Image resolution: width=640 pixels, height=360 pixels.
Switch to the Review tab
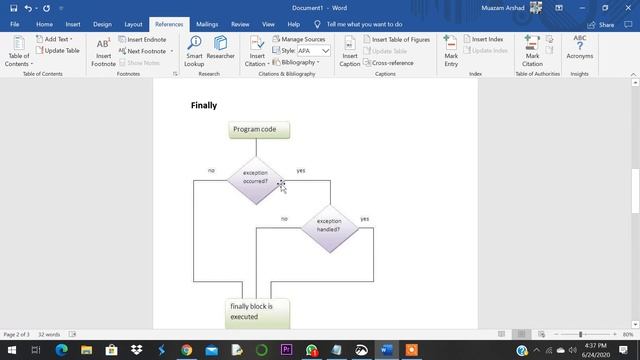click(x=240, y=24)
